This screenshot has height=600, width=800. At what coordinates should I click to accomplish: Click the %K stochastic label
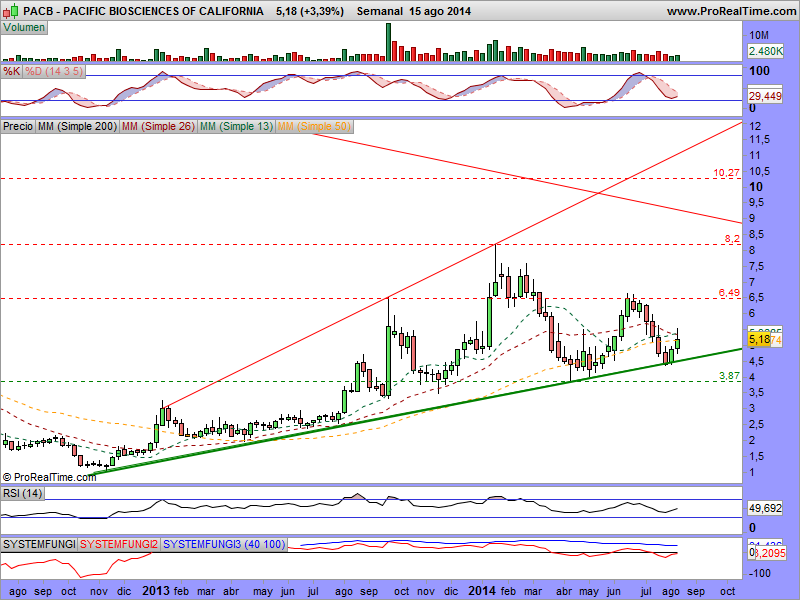click(x=11, y=71)
